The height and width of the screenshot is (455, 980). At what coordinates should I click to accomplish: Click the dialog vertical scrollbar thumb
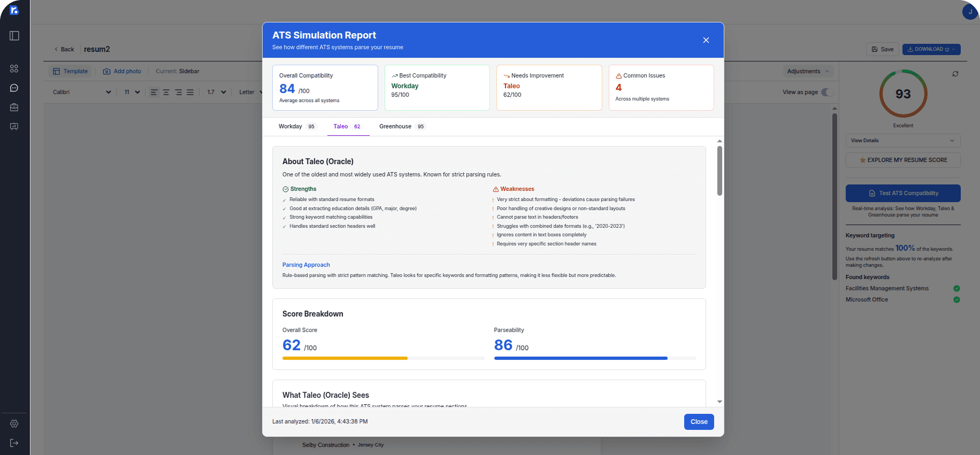pyautogui.click(x=719, y=171)
